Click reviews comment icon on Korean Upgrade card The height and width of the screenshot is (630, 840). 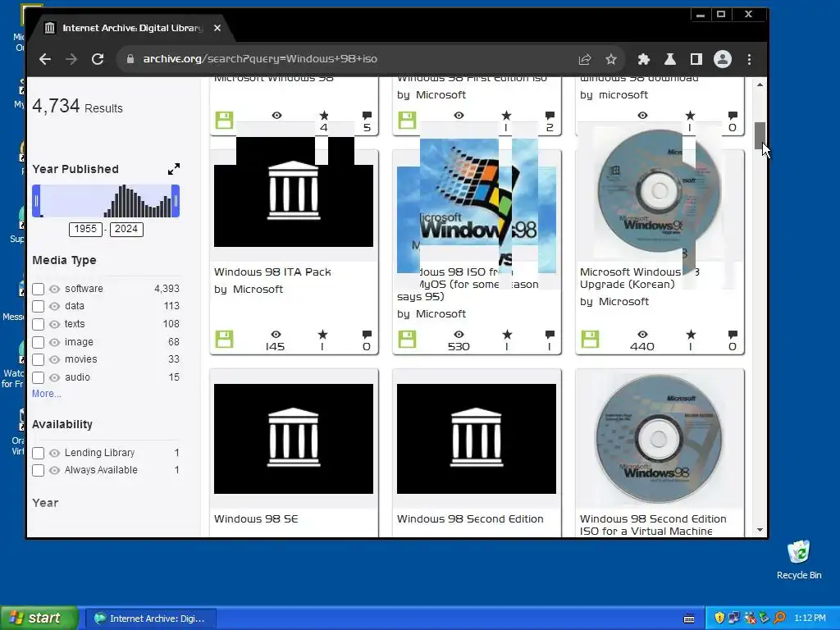[733, 335]
